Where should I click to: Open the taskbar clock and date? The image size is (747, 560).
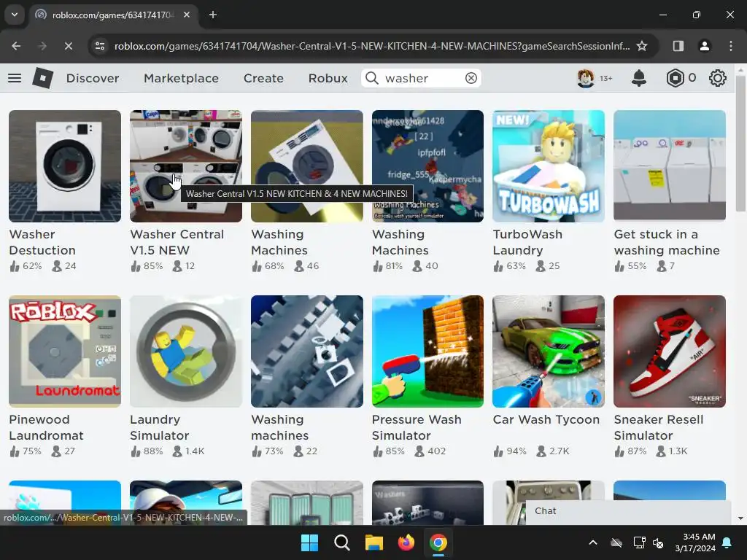tap(695, 542)
